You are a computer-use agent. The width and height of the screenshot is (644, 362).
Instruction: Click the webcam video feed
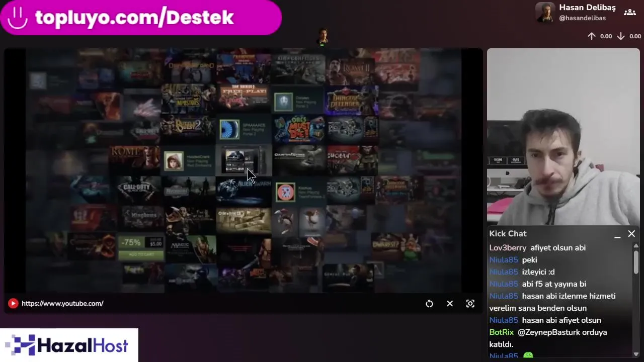(x=563, y=137)
